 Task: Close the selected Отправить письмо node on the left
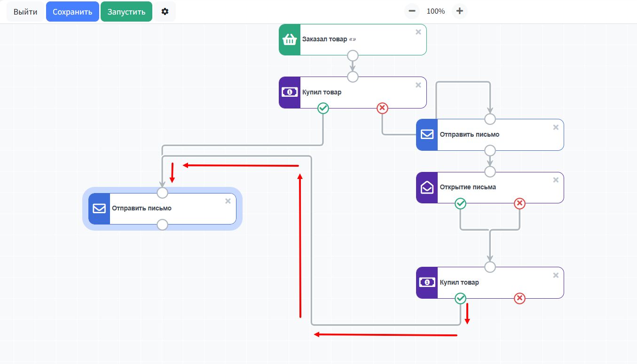(x=228, y=201)
